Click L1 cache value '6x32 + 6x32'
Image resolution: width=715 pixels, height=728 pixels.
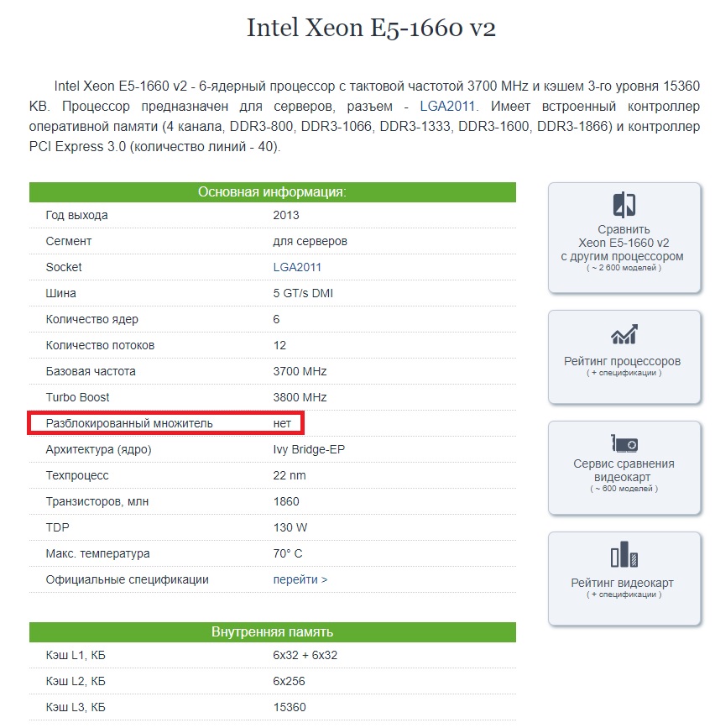point(305,656)
